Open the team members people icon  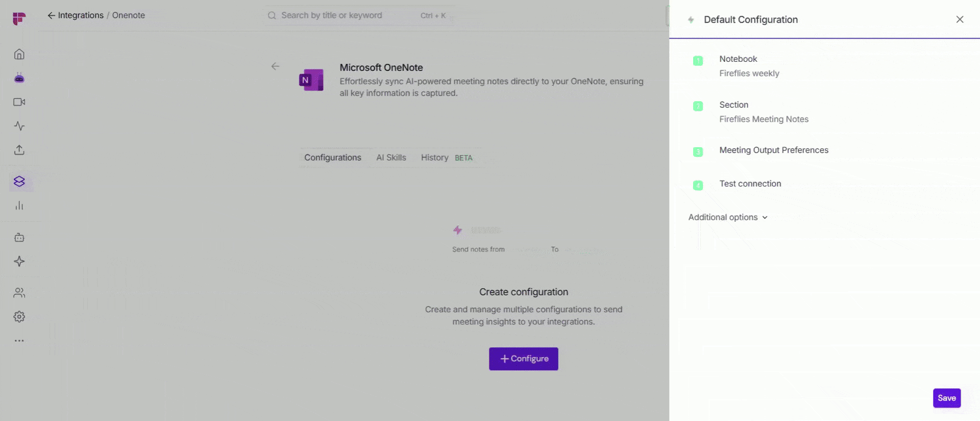pos(19,293)
